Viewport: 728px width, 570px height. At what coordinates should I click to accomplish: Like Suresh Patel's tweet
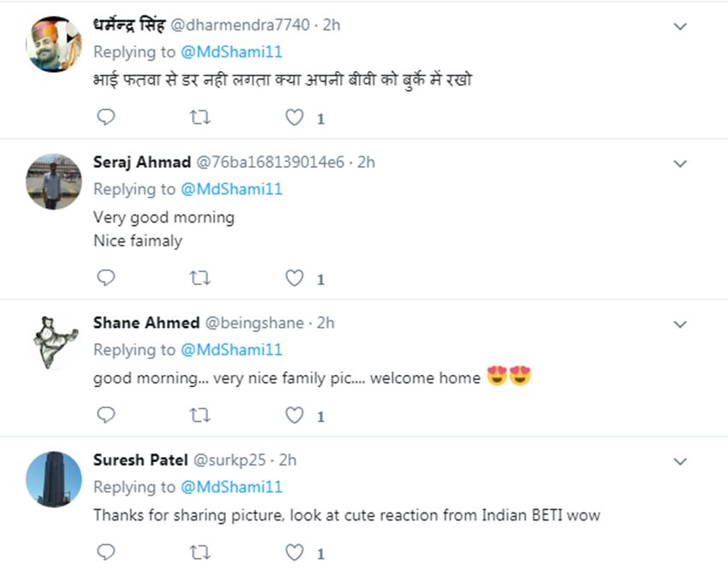click(x=295, y=552)
